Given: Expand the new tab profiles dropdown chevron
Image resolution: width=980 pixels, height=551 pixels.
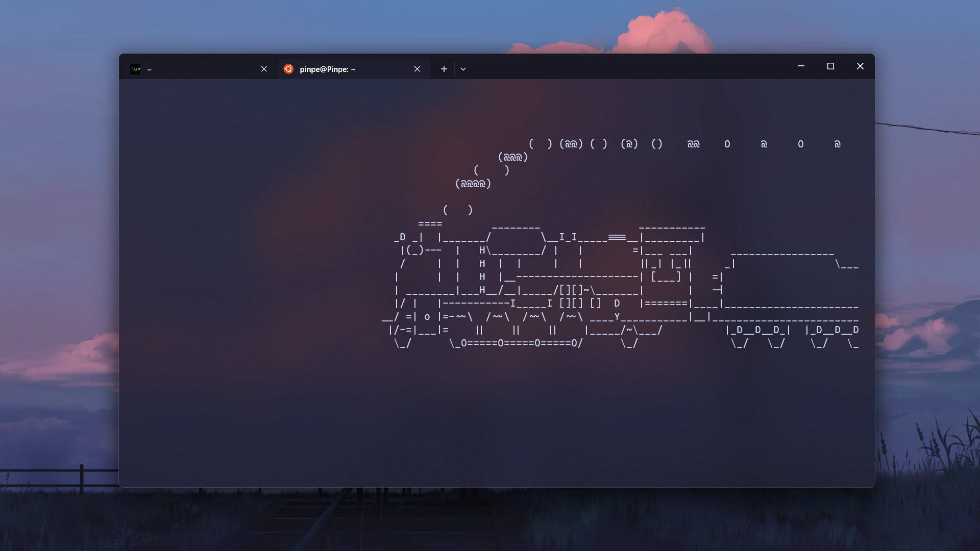Looking at the screenshot, I should [463, 69].
